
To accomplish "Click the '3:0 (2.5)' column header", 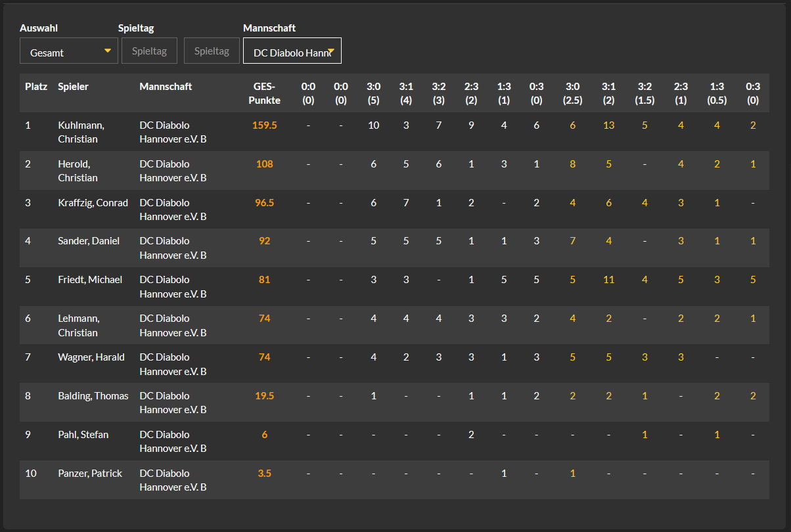I will pyautogui.click(x=573, y=93).
